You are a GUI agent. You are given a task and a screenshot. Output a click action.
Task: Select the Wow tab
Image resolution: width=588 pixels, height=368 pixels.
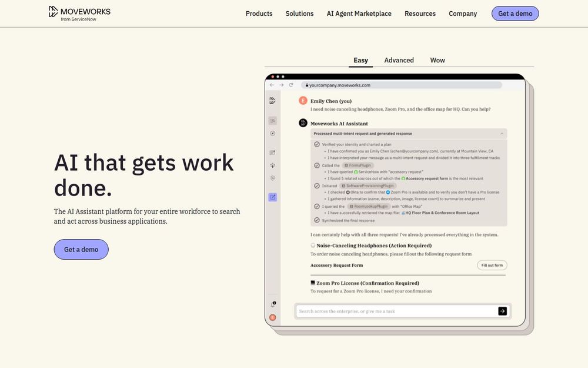pos(437,60)
